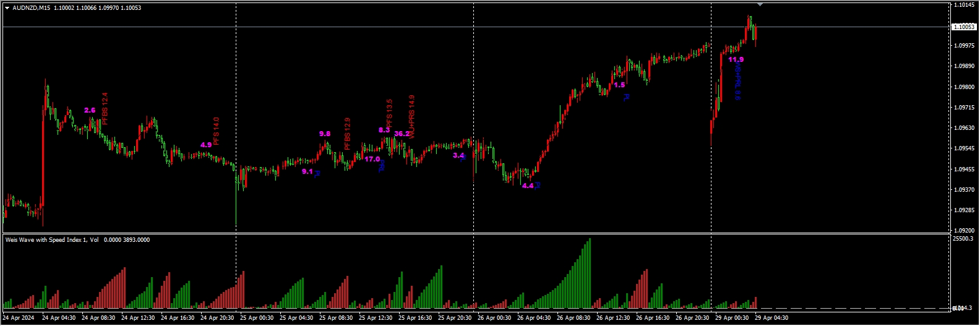The width and height of the screenshot is (980, 326).
Task: Click the 24 Apr 08:30 time label
Action: tap(98, 318)
